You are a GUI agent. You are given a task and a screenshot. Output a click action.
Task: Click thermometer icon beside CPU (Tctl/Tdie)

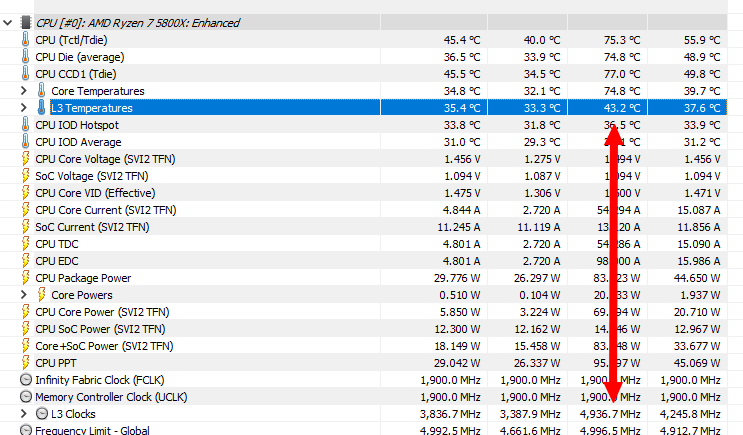(x=26, y=40)
